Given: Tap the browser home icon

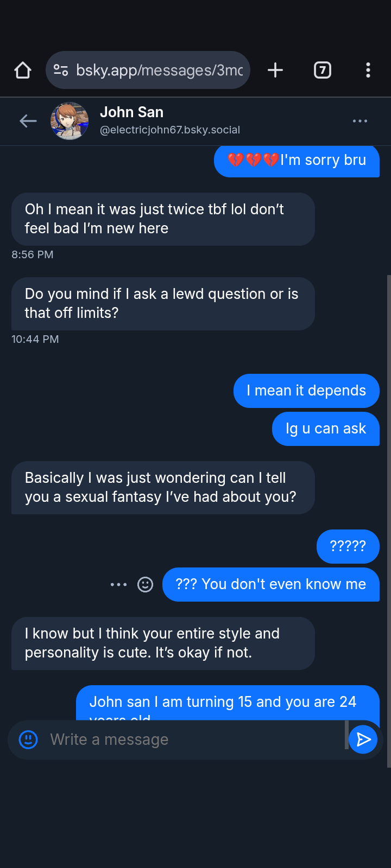Looking at the screenshot, I should (23, 70).
